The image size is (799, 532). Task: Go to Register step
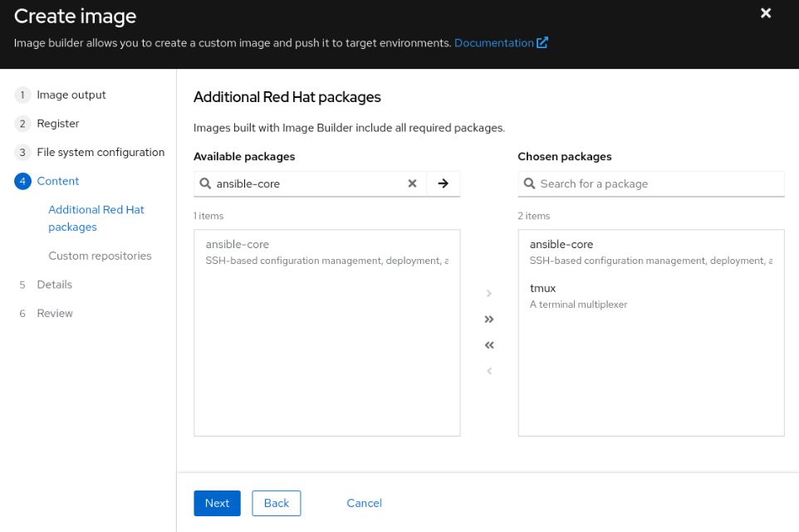[x=58, y=124]
